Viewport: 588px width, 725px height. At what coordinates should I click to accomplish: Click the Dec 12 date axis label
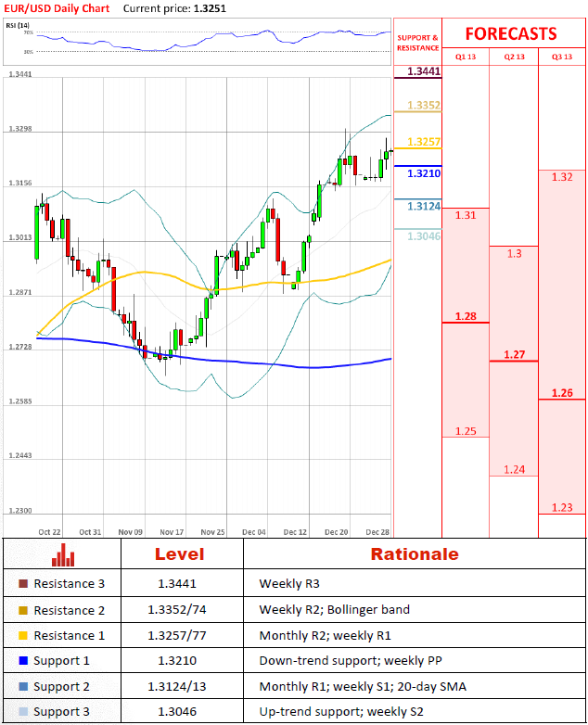click(295, 532)
